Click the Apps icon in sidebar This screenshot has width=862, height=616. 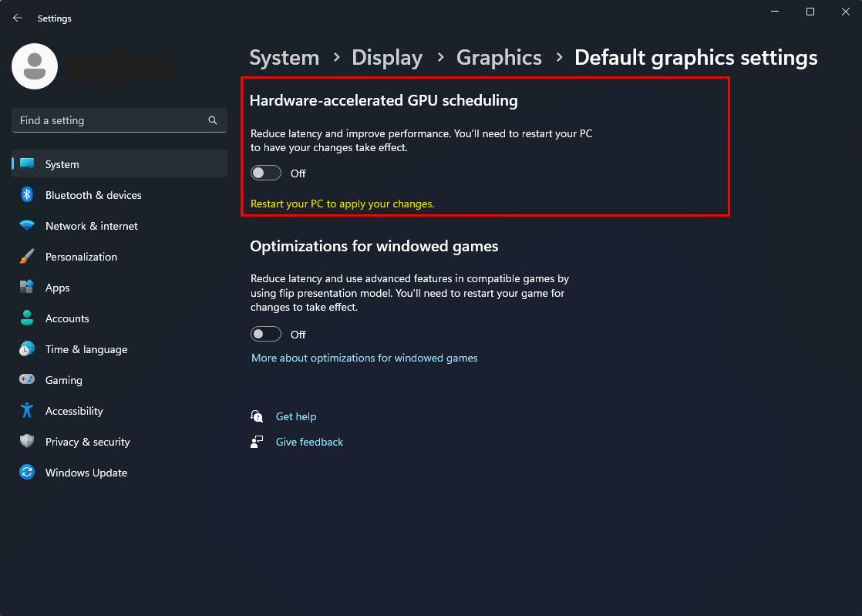(x=27, y=288)
